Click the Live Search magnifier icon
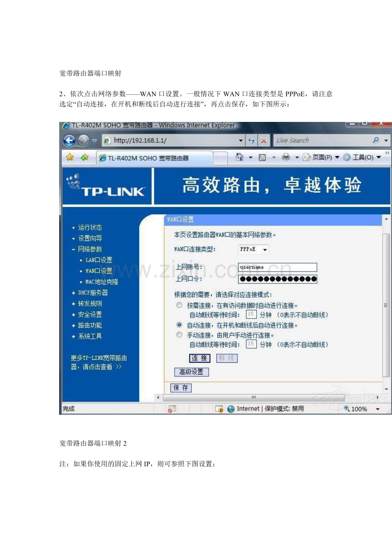The width and height of the screenshot is (392, 555). [x=376, y=140]
